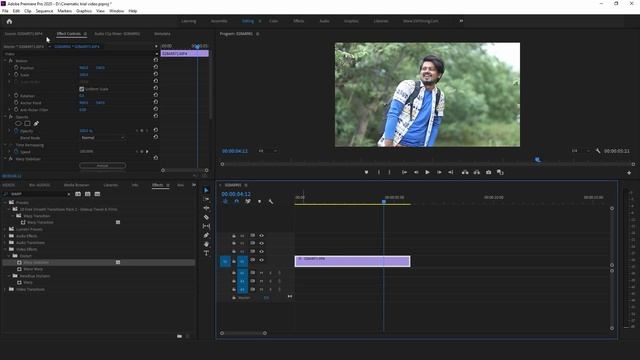The image size is (640, 360).
Task: Filter by Accelerated Effects icon
Action: [x=78, y=194]
